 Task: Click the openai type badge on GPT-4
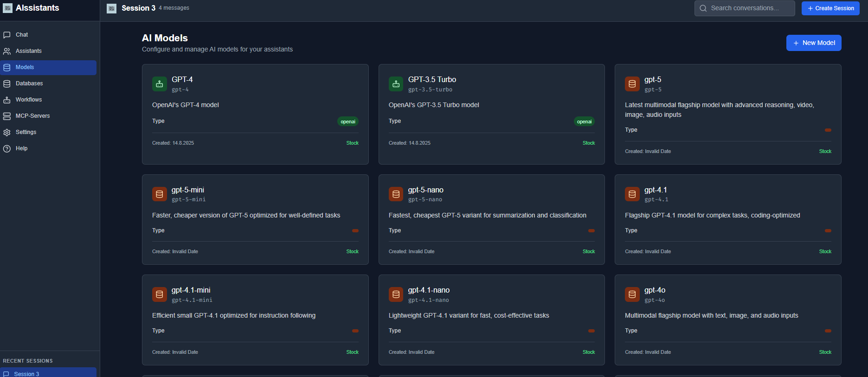tap(348, 121)
